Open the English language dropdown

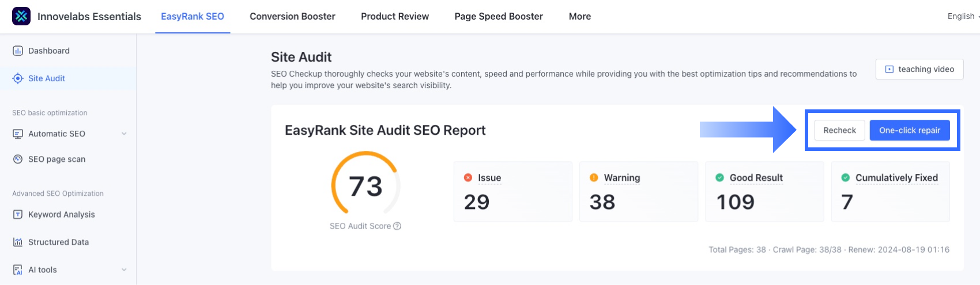click(962, 16)
